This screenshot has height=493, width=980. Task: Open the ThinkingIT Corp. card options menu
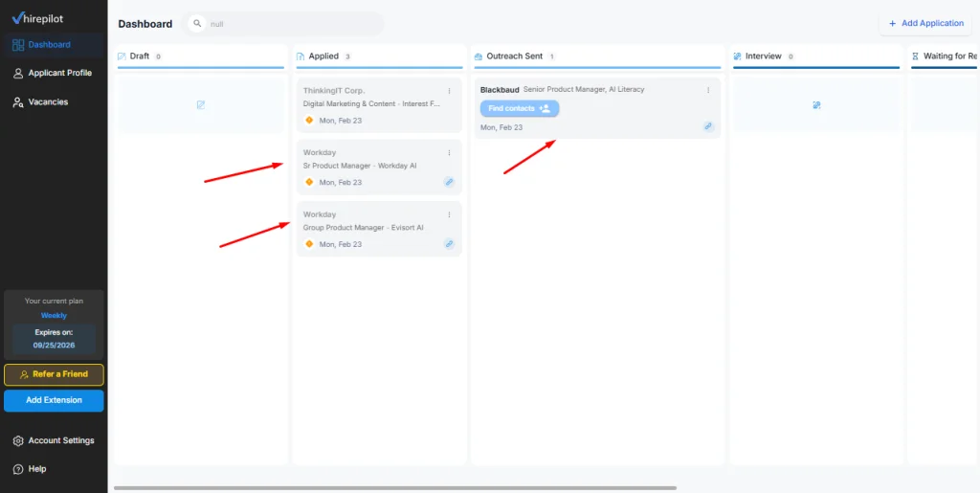pos(449,91)
